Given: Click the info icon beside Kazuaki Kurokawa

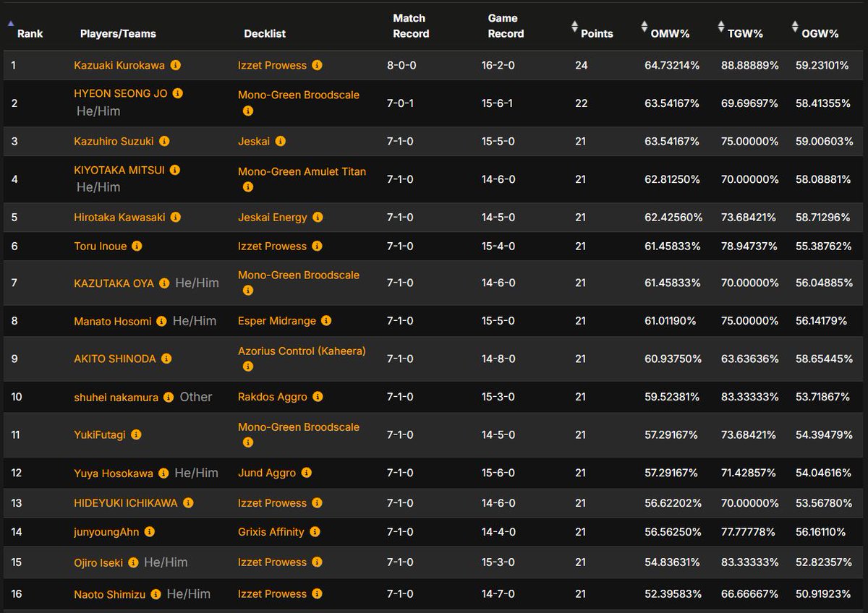Looking at the screenshot, I should tap(175, 65).
